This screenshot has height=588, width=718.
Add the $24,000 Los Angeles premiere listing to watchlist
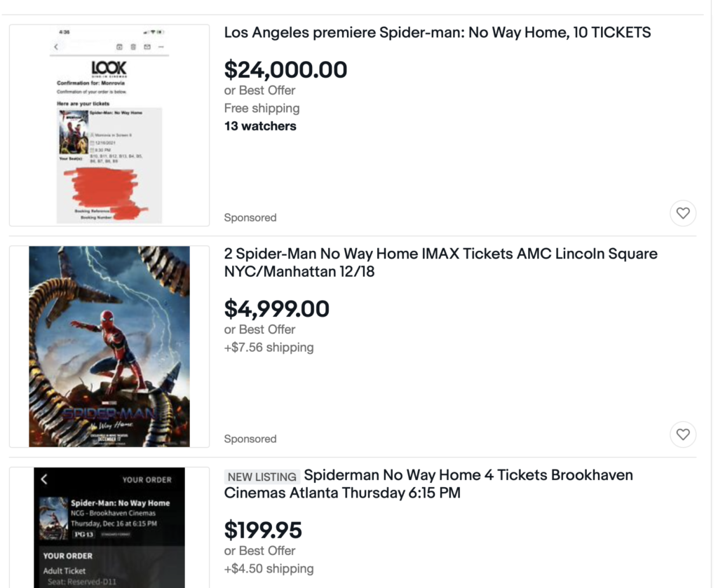(x=683, y=213)
